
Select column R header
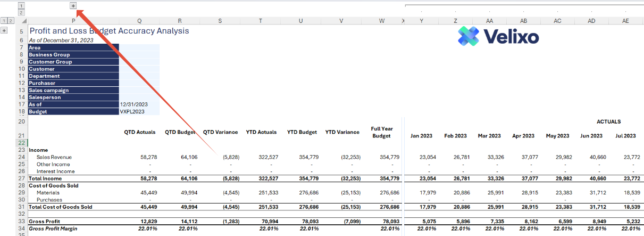coord(180,21)
